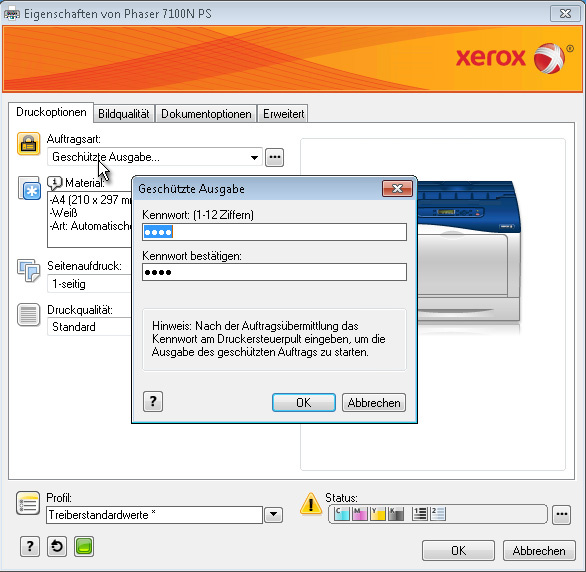
Task: Click the yellow toner level indicator
Action: click(377, 514)
